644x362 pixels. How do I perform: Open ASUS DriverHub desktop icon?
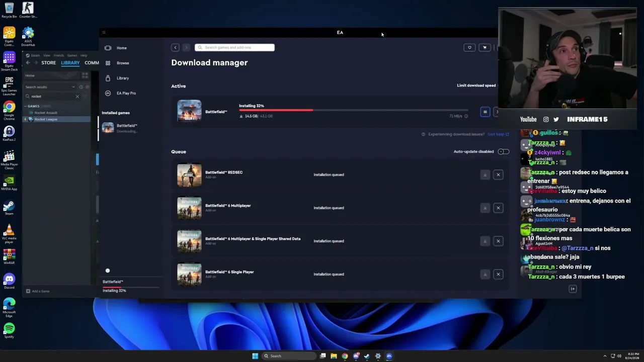tap(28, 37)
